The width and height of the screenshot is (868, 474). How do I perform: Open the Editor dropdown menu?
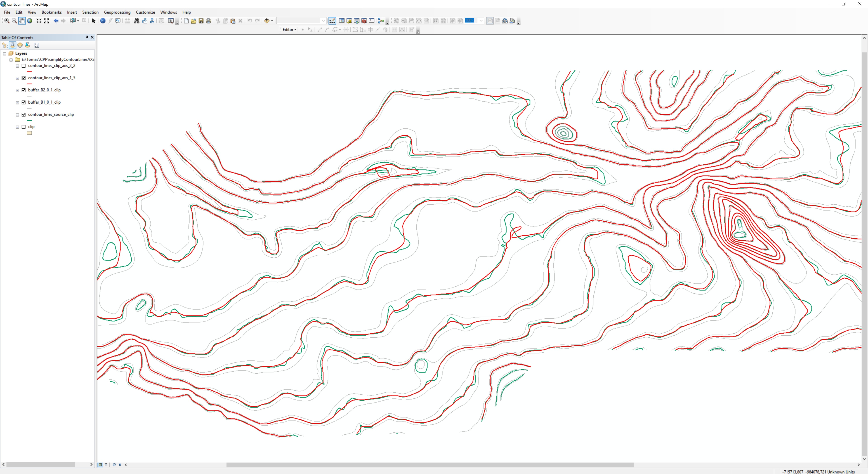click(x=289, y=30)
